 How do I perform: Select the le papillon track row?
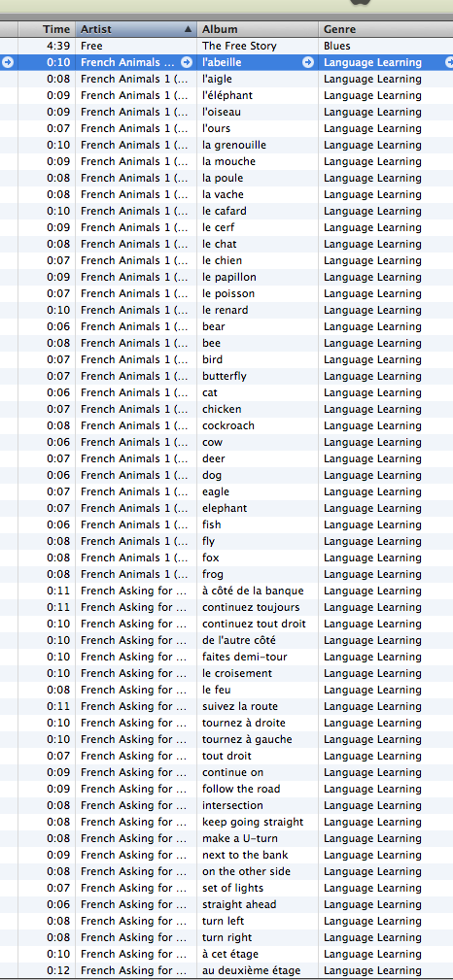[226, 277]
